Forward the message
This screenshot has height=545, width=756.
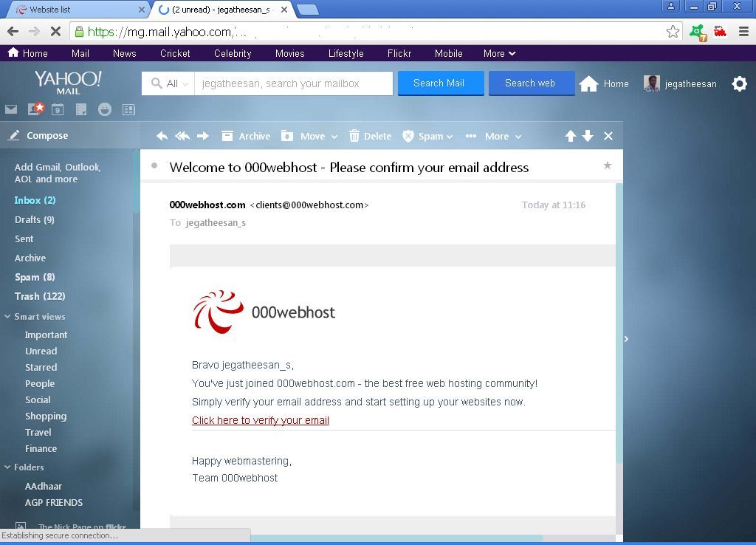tap(203, 136)
